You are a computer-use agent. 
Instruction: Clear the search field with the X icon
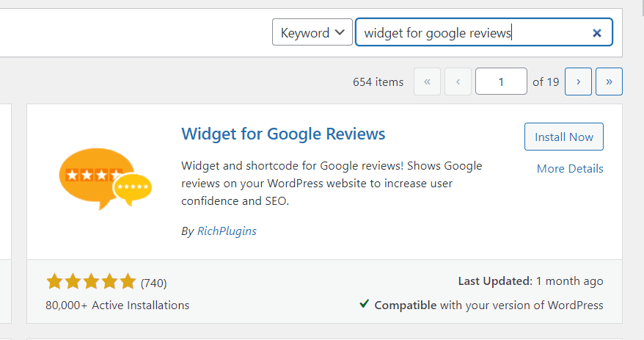[597, 33]
